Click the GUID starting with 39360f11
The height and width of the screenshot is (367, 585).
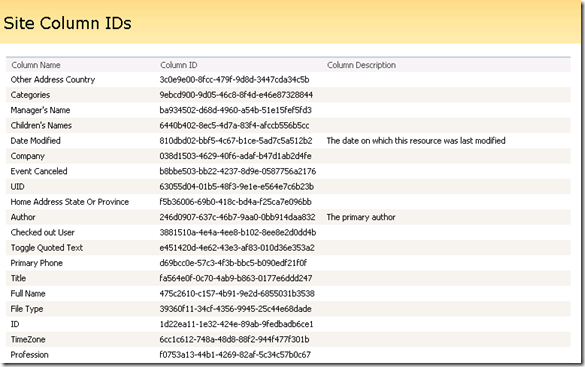click(235, 309)
